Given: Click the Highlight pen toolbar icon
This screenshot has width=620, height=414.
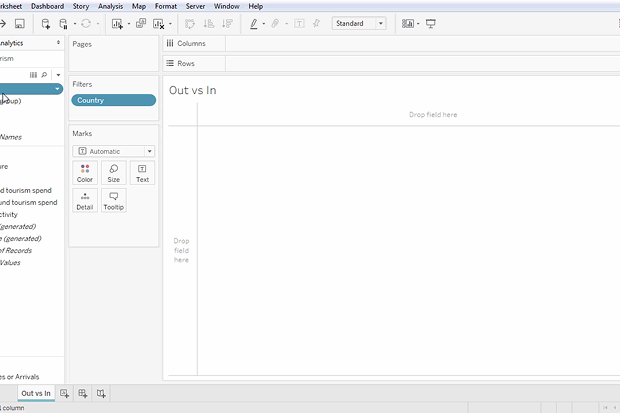Looking at the screenshot, I should [x=253, y=23].
